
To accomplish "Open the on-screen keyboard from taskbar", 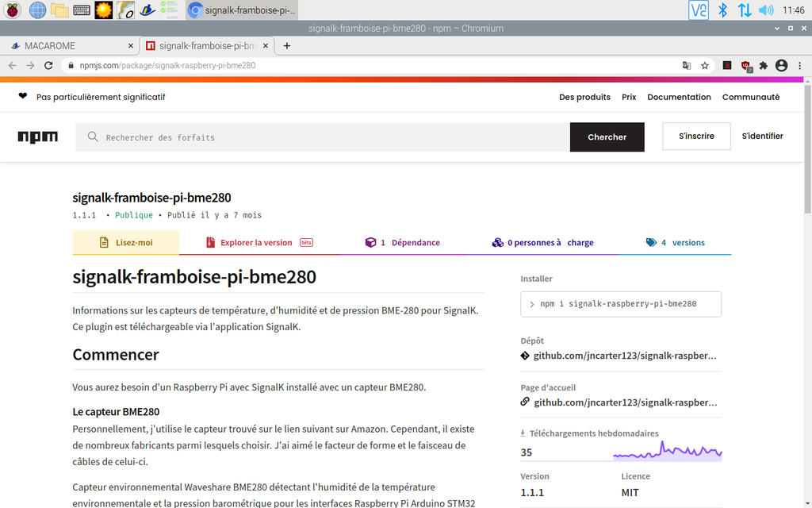I will (82, 10).
